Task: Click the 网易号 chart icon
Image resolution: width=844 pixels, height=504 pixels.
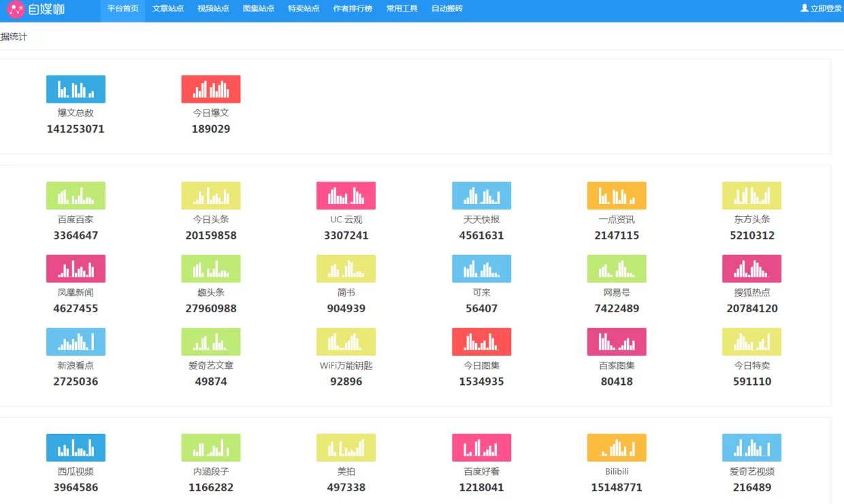Action: click(x=617, y=269)
